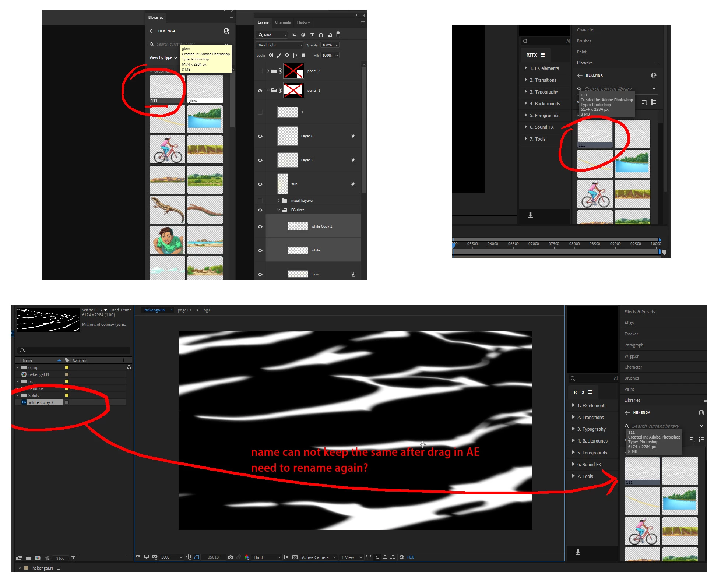Viewport: 707px width, 588px height.
Task: Hide the sun layer
Action: point(260,184)
